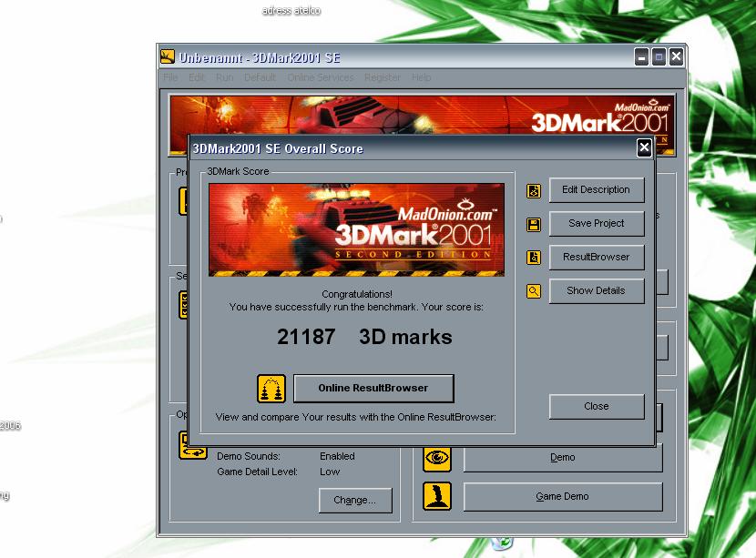The image size is (756, 558).
Task: Click the 3DMark app icon in title bar
Action: [168, 56]
